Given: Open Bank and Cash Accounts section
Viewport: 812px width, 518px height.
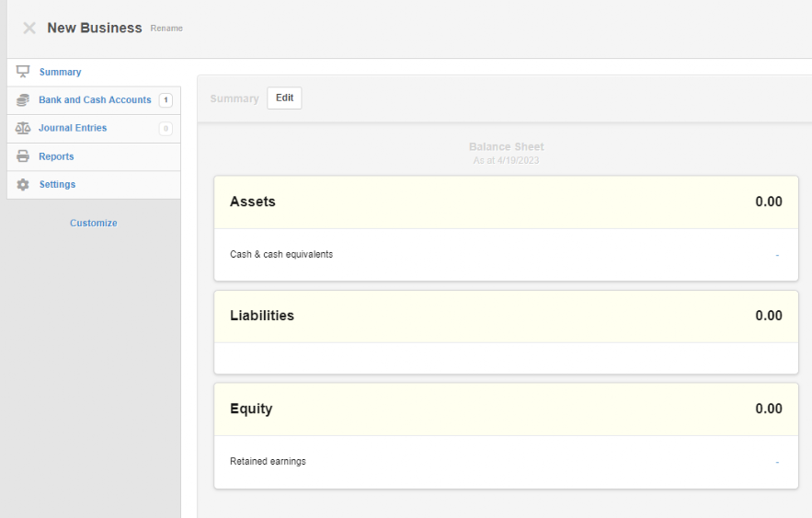Looking at the screenshot, I should click(94, 100).
